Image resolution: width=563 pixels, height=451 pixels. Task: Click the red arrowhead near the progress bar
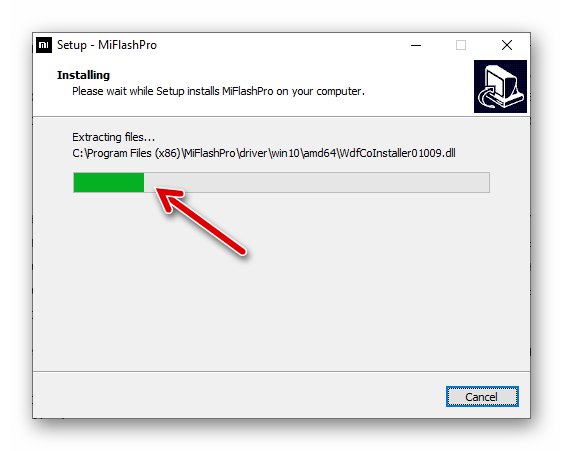point(169,199)
